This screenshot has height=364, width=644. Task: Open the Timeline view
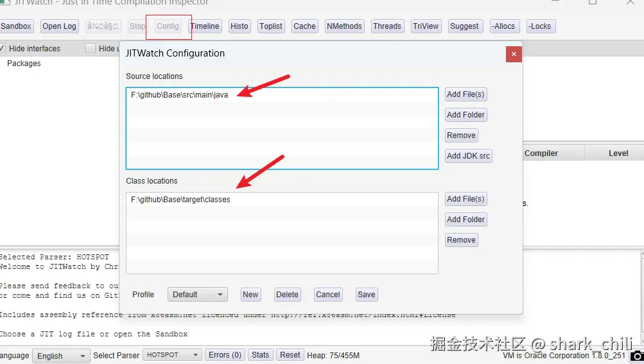point(205,26)
